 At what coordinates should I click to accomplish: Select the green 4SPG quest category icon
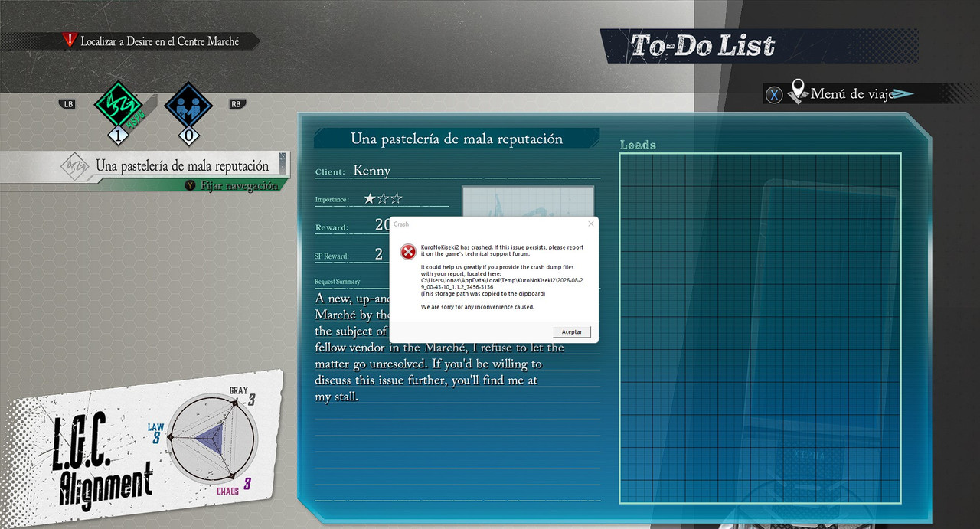118,105
